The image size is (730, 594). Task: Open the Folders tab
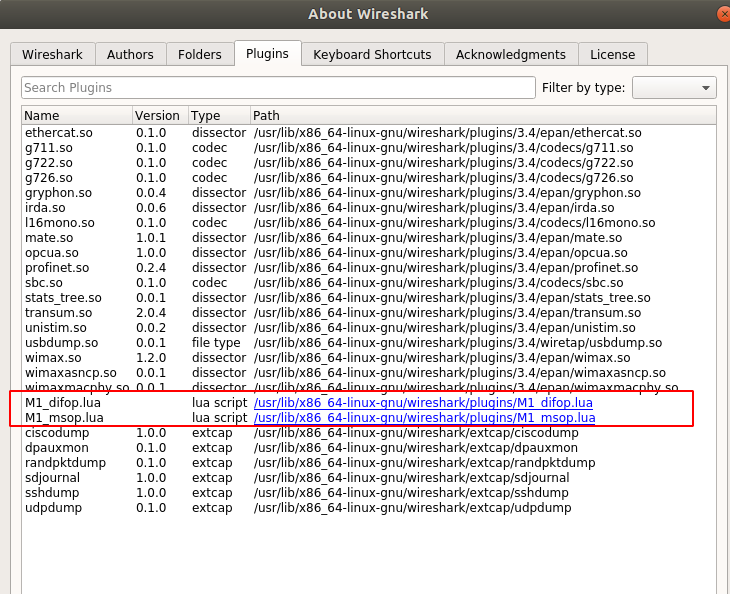[200, 54]
